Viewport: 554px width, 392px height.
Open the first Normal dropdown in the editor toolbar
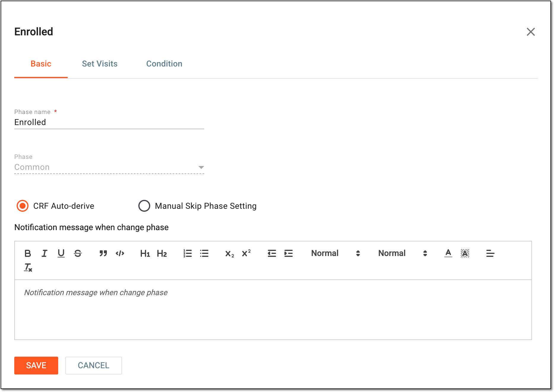335,253
